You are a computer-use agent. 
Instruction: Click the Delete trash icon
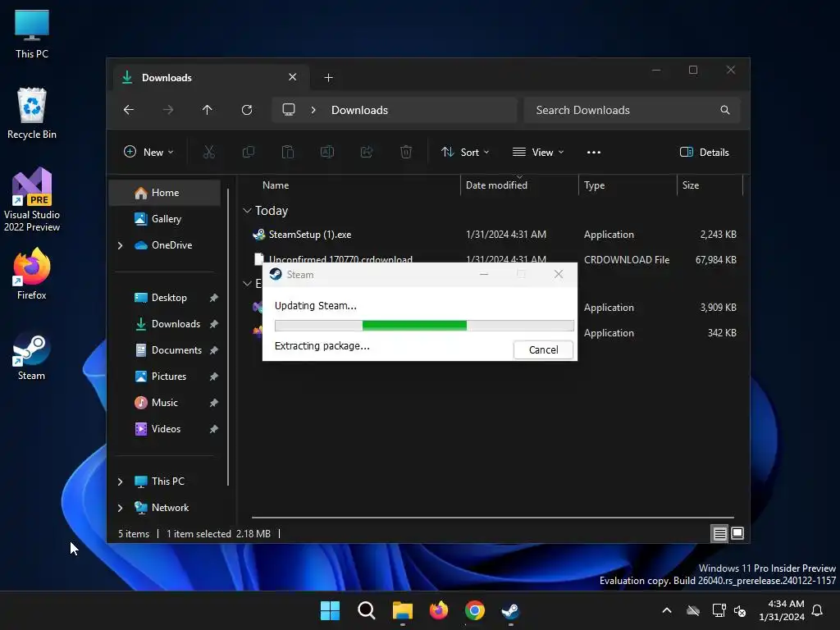406,152
